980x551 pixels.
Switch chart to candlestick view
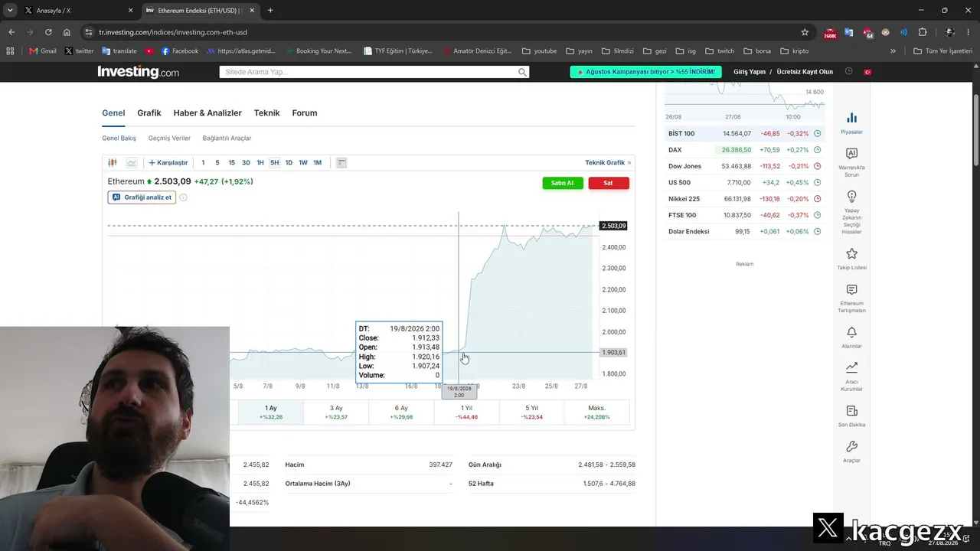pos(113,162)
